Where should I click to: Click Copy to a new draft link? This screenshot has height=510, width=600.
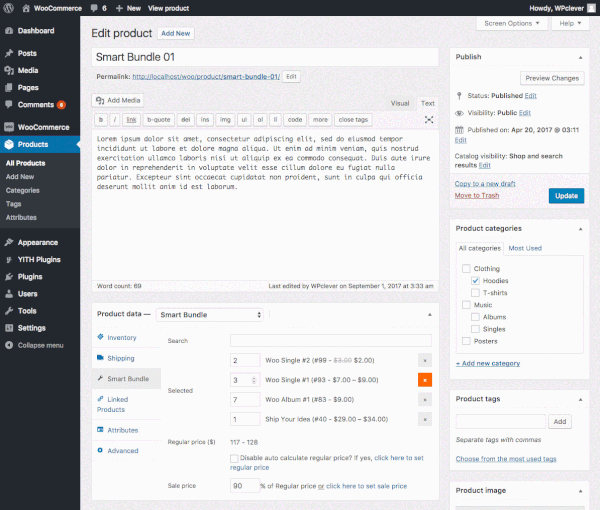click(485, 184)
